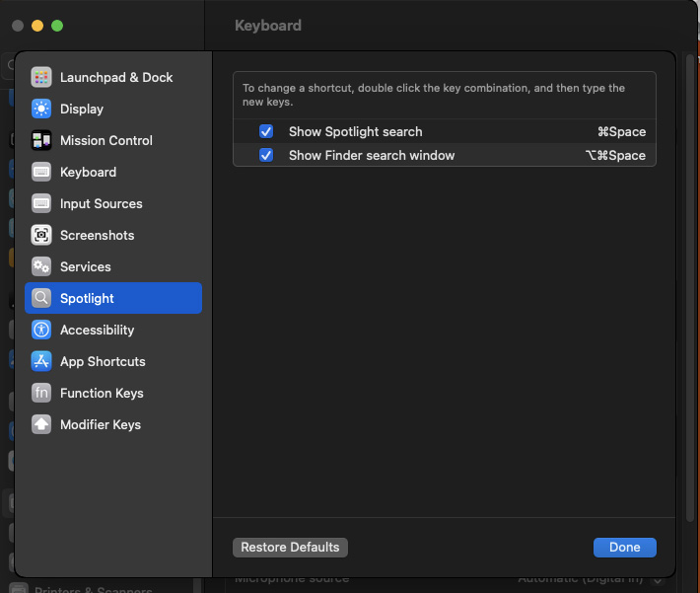Click the App Shortcuts icon

point(41,361)
